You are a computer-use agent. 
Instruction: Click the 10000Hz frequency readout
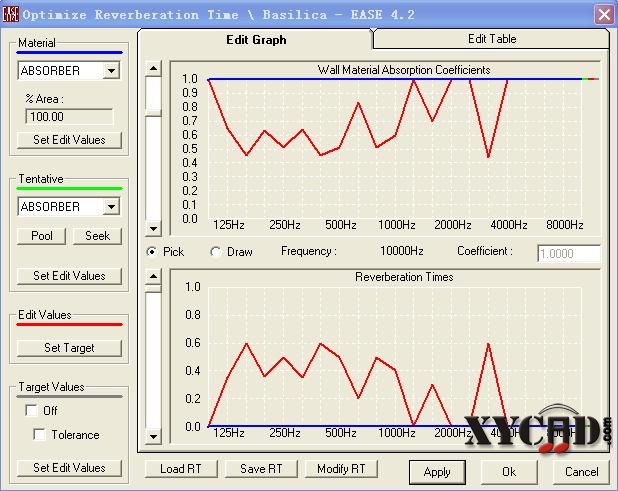pyautogui.click(x=402, y=251)
